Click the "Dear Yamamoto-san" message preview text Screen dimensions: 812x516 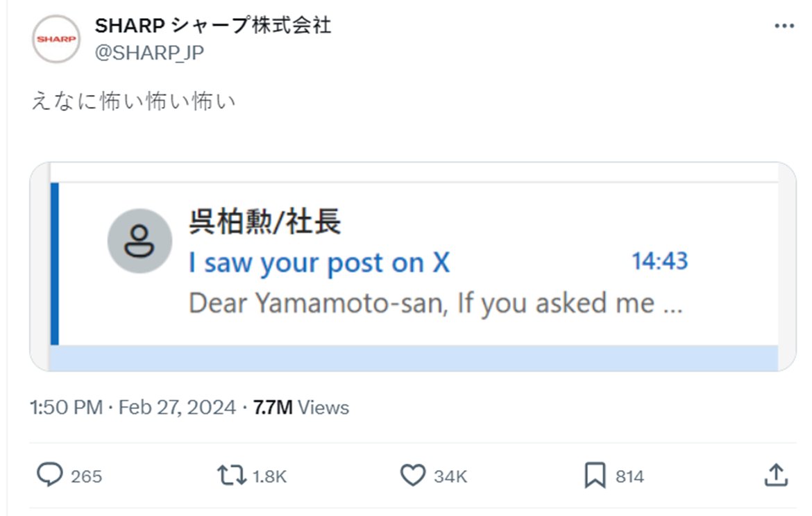coord(434,303)
